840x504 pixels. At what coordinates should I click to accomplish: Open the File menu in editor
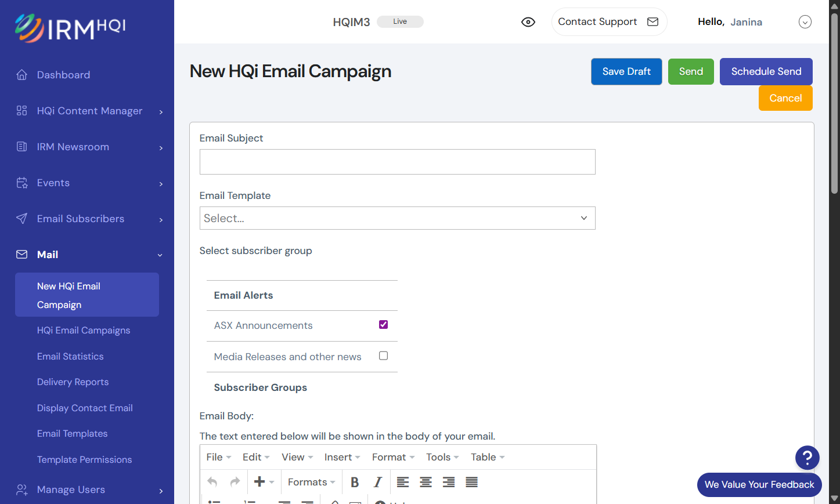(219, 457)
